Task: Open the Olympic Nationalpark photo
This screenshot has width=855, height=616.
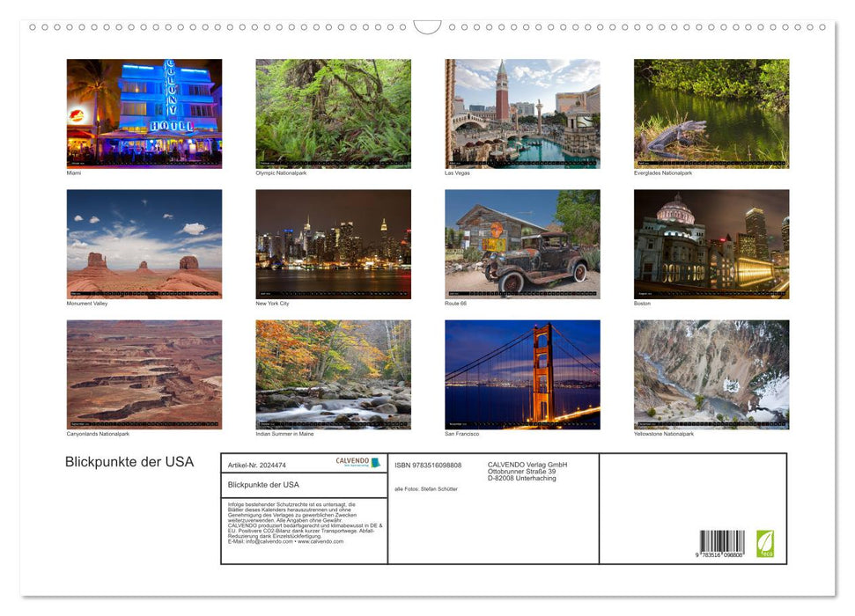Action: pos(333,113)
